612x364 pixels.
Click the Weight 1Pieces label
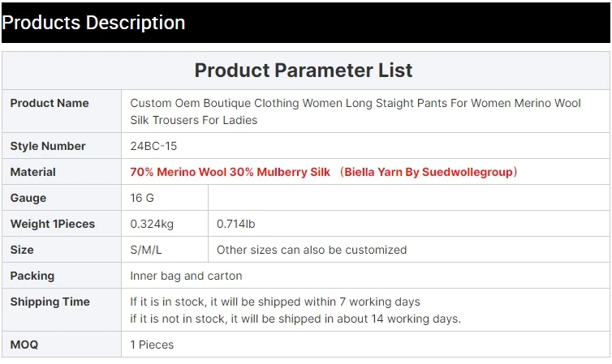pyautogui.click(x=52, y=224)
